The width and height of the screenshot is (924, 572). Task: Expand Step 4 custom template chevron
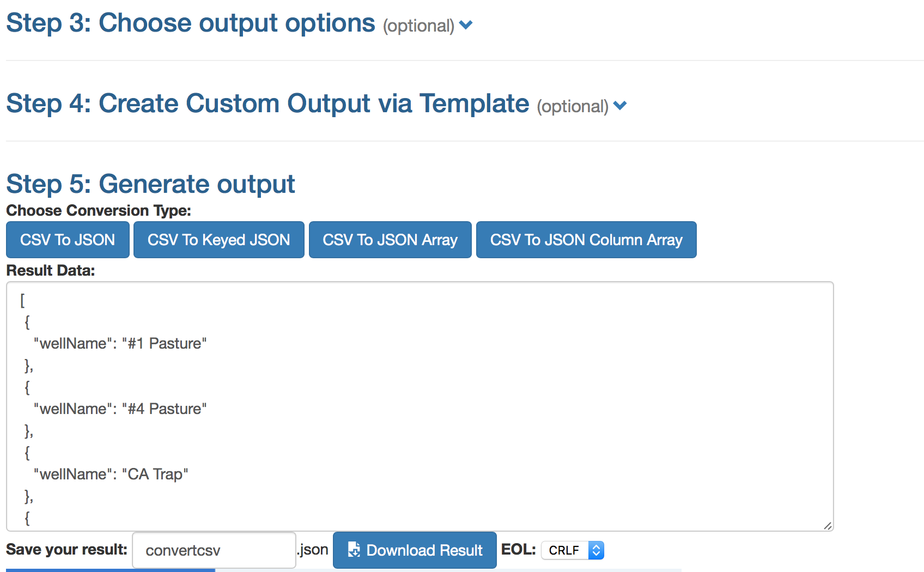pyautogui.click(x=620, y=105)
